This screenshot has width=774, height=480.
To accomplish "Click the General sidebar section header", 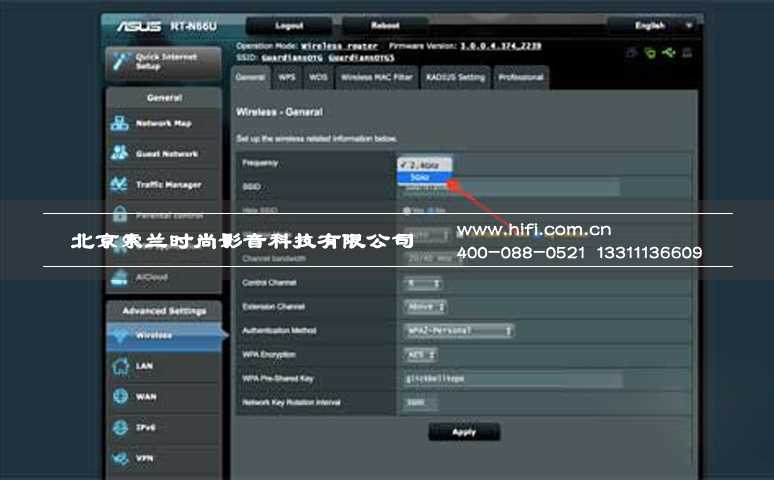I will click(x=164, y=98).
